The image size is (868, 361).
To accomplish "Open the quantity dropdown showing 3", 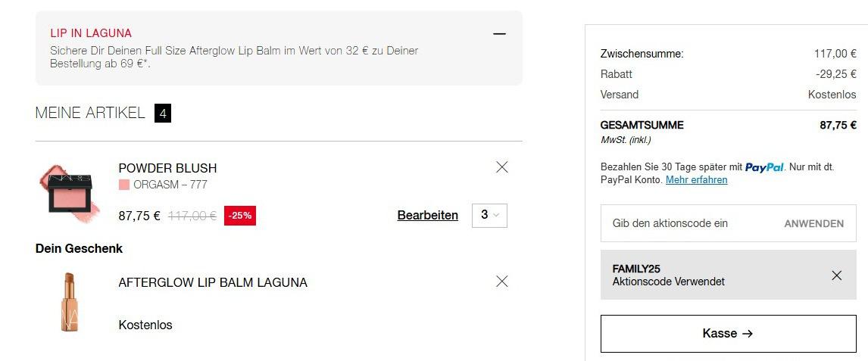I will [489, 215].
